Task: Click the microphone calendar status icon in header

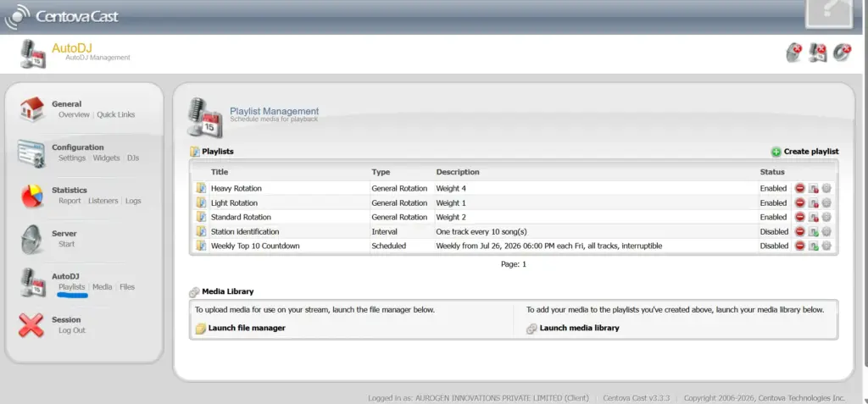Action: tap(818, 53)
